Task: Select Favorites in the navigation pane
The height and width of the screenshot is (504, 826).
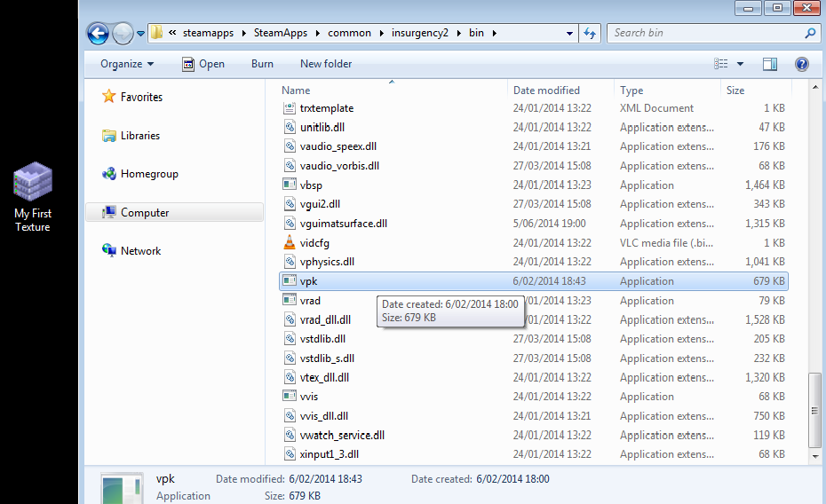Action: (132, 97)
